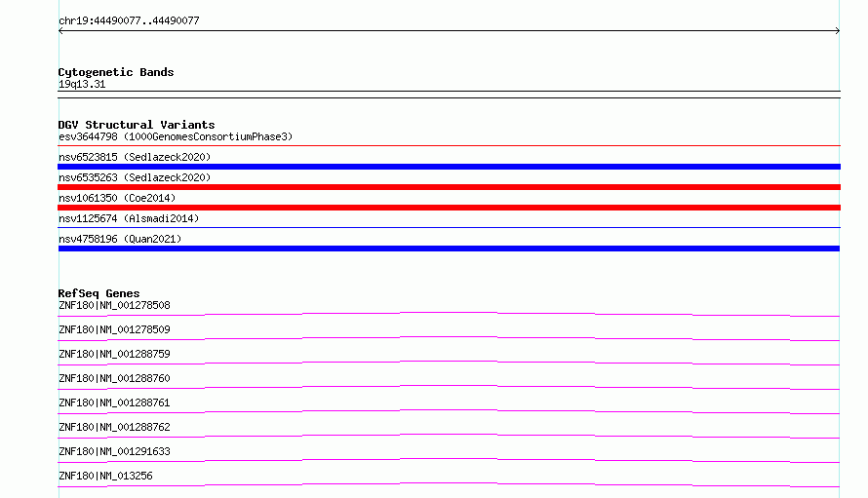The image size is (868, 498).
Task: Click the magenta line of ZNF180|NM_001288762
Action: [x=449, y=436]
